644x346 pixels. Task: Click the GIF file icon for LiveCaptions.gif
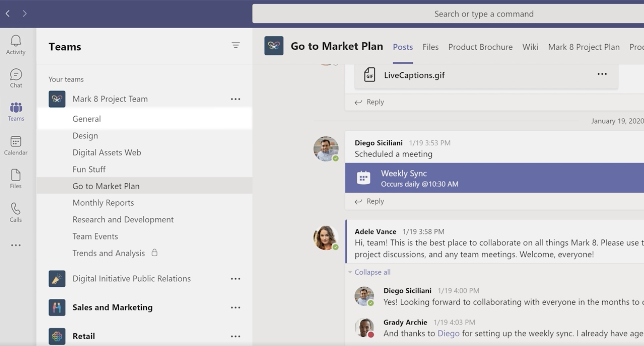(x=370, y=75)
